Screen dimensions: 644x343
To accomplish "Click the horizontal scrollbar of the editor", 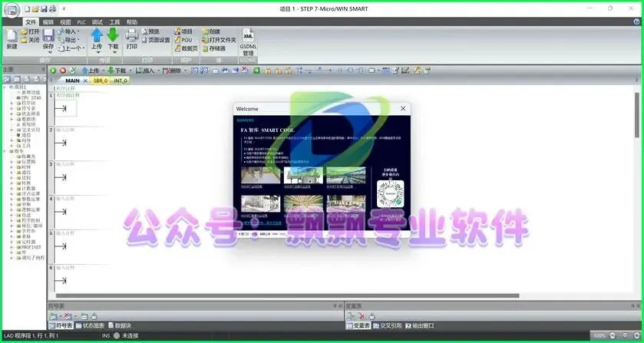I will (x=288, y=295).
